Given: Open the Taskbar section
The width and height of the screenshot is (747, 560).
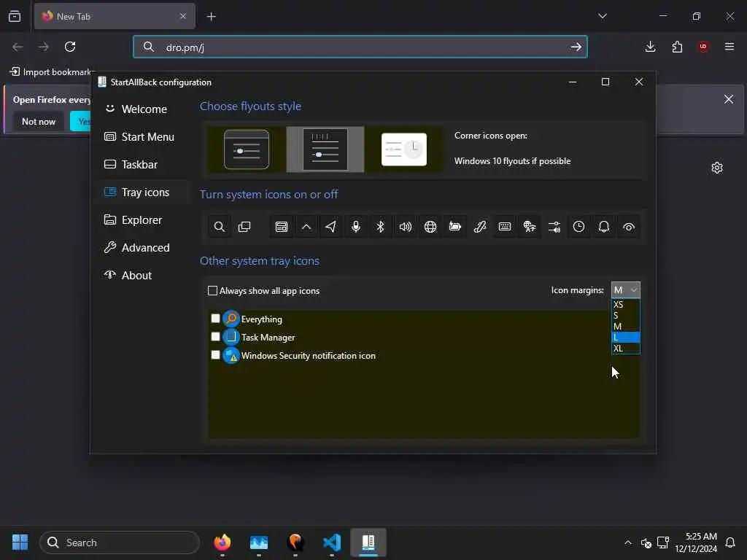Looking at the screenshot, I should [144, 164].
